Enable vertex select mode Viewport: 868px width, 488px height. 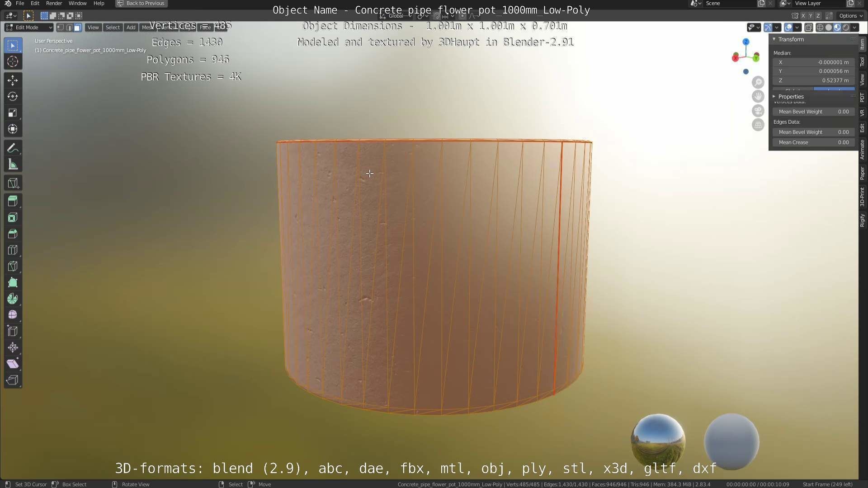61,28
